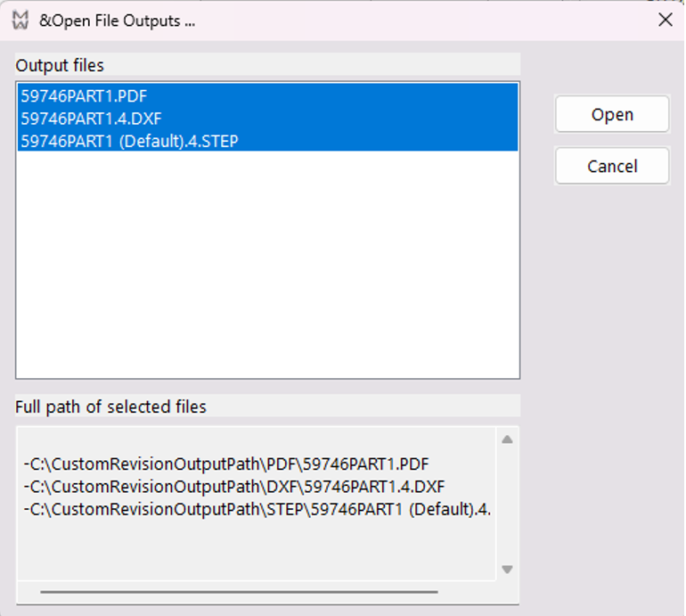The width and height of the screenshot is (686, 616).
Task: Click the application icon in title bar
Action: (x=20, y=21)
